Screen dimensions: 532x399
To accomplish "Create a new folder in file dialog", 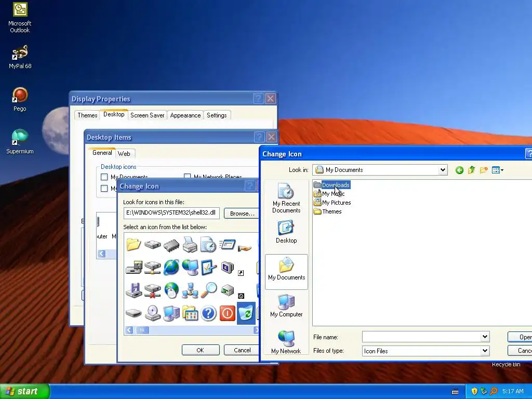I will pyautogui.click(x=484, y=170).
